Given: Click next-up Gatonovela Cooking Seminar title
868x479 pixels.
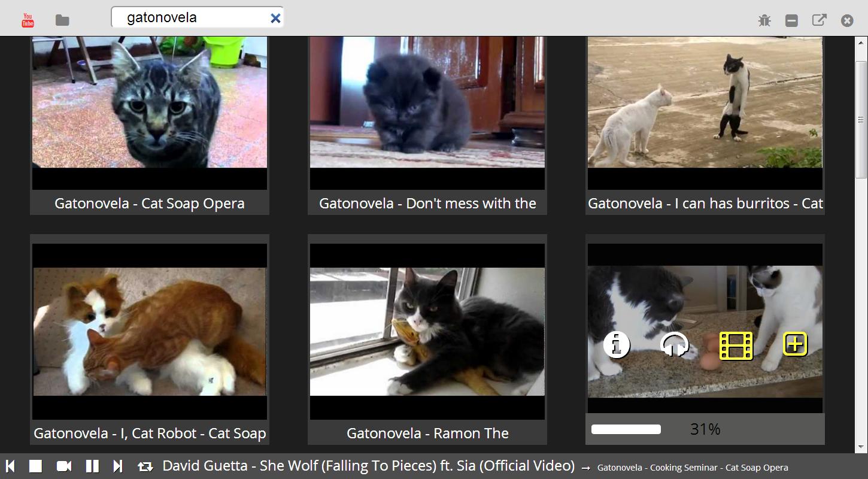Looking at the screenshot, I should click(x=693, y=468).
